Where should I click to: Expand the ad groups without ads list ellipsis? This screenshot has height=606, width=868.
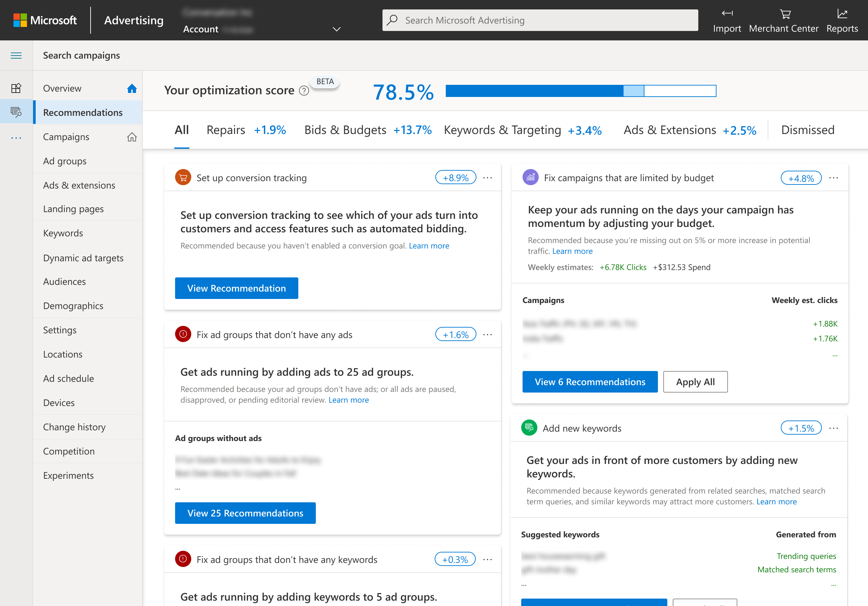pos(178,489)
